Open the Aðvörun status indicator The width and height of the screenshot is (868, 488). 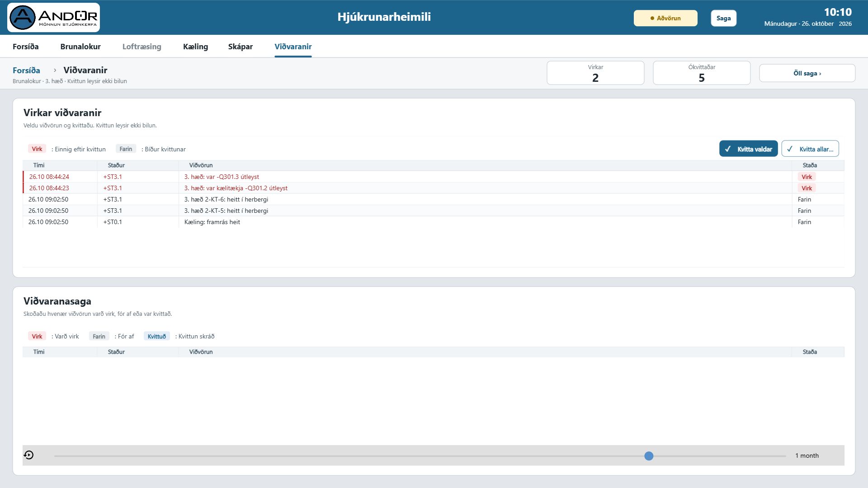click(x=665, y=18)
